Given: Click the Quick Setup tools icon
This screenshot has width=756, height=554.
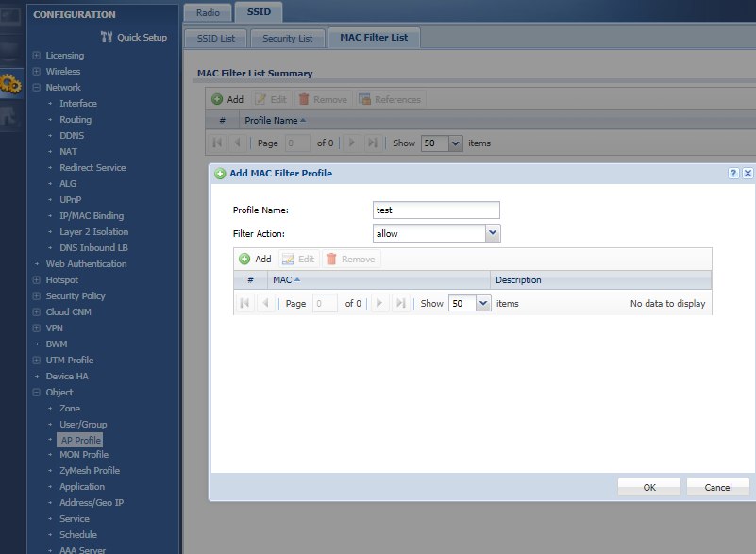Looking at the screenshot, I should point(107,37).
